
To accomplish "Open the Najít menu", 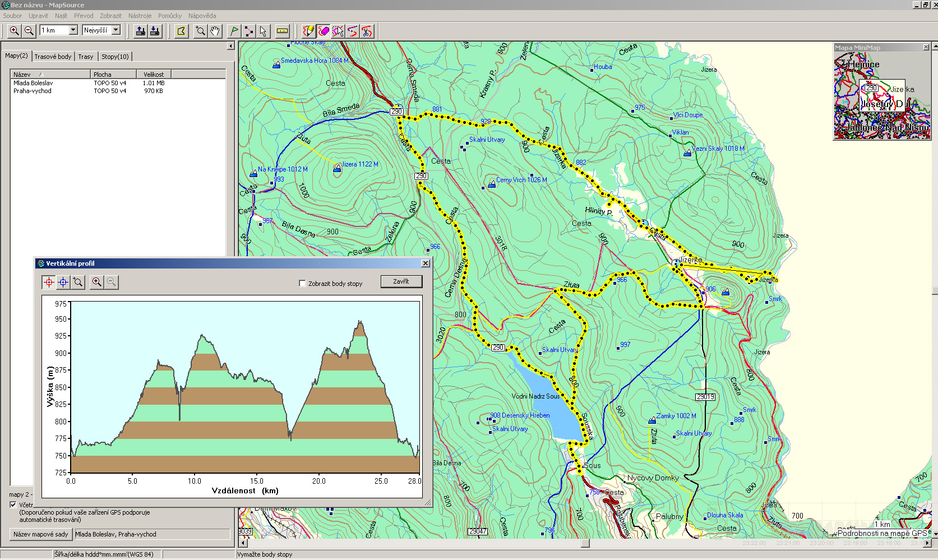I will (x=61, y=16).
